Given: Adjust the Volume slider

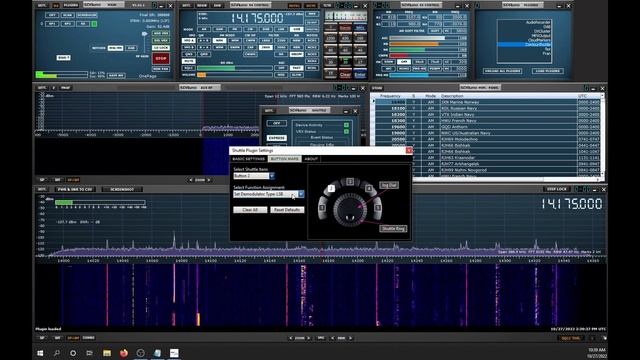Looking at the screenshot, I should (235, 75).
